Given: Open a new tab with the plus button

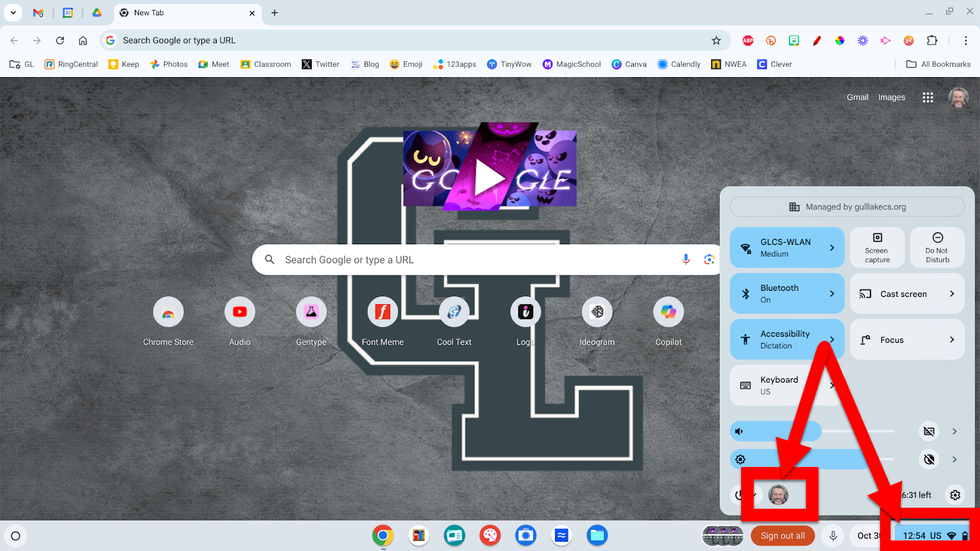Looking at the screenshot, I should coord(274,13).
